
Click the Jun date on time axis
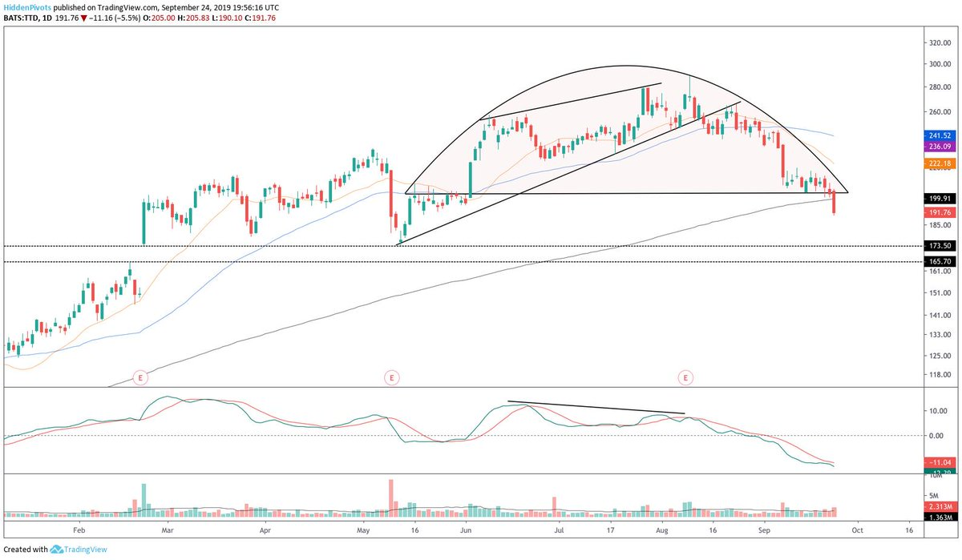point(467,530)
